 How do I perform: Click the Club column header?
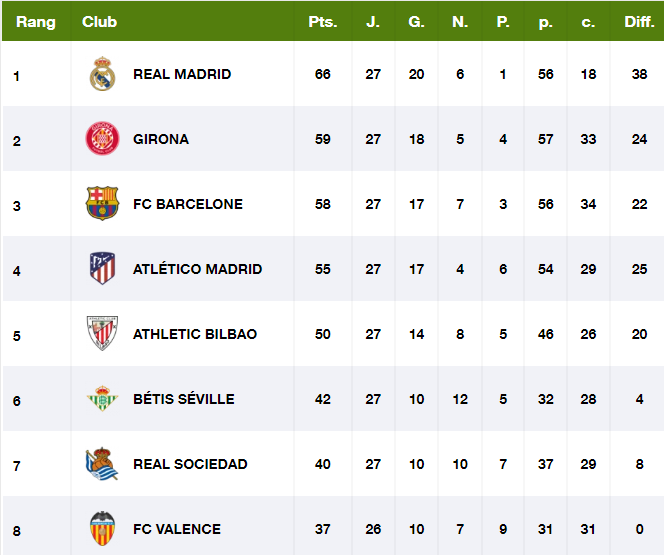point(100,22)
